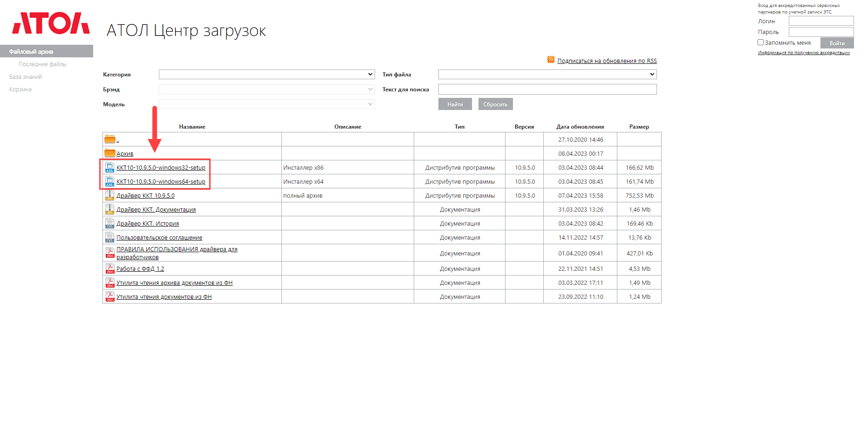Click the EXE icon for windows64-setup

point(109,181)
